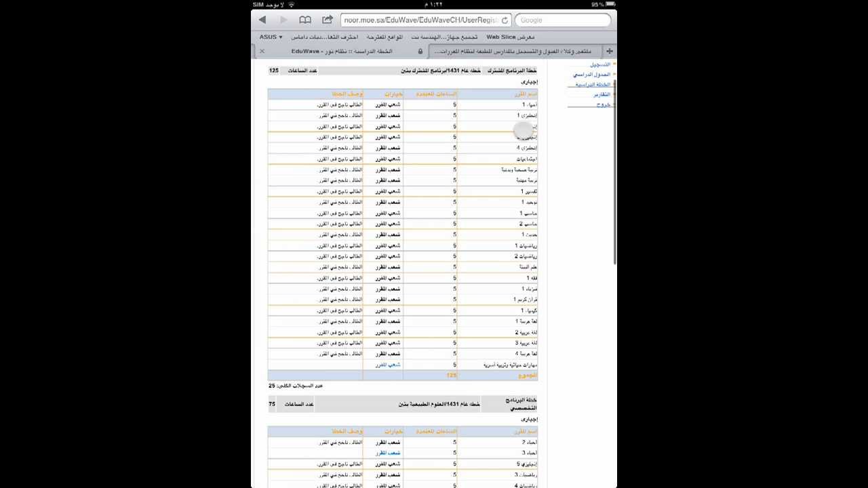Viewport: 868px width, 488px height.
Task: Open شعب المقرر for فقه 1 row
Action: (389, 278)
